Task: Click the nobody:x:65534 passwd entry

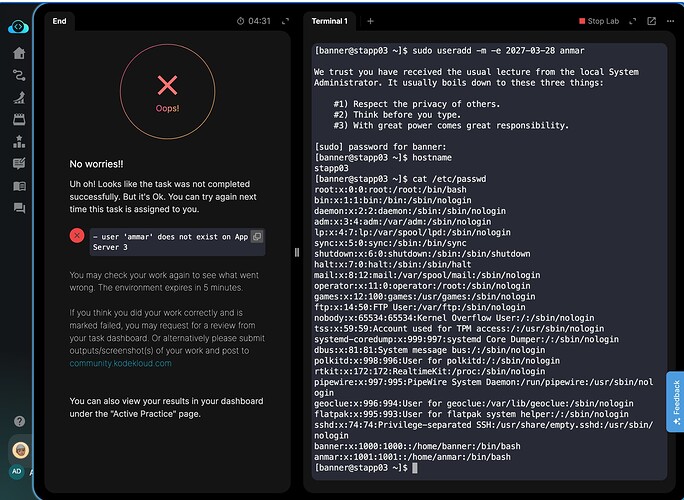Action: (454, 318)
